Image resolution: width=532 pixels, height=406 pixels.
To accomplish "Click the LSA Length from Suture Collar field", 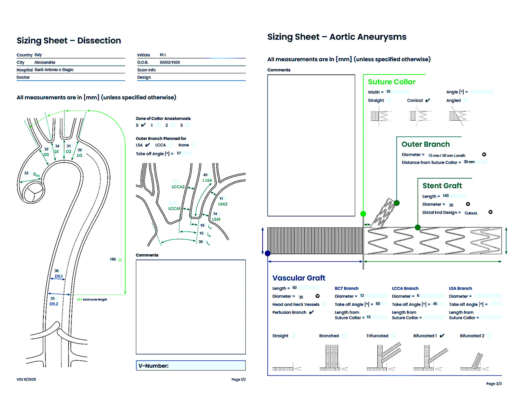I will point(491,317).
